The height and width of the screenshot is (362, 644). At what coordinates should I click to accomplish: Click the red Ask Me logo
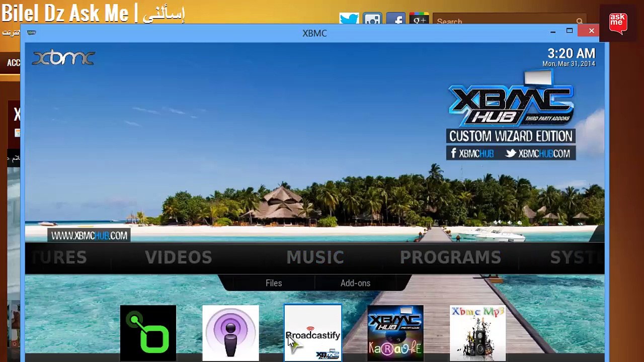coord(618,24)
